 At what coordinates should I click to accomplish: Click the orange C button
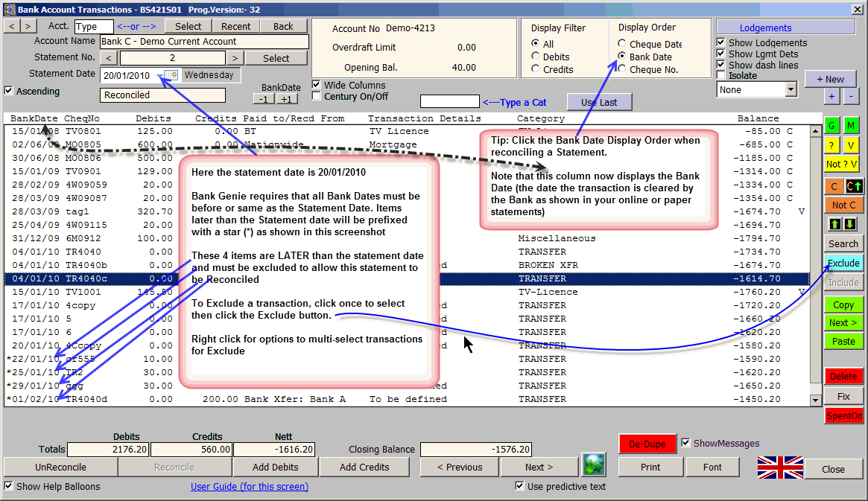(831, 185)
